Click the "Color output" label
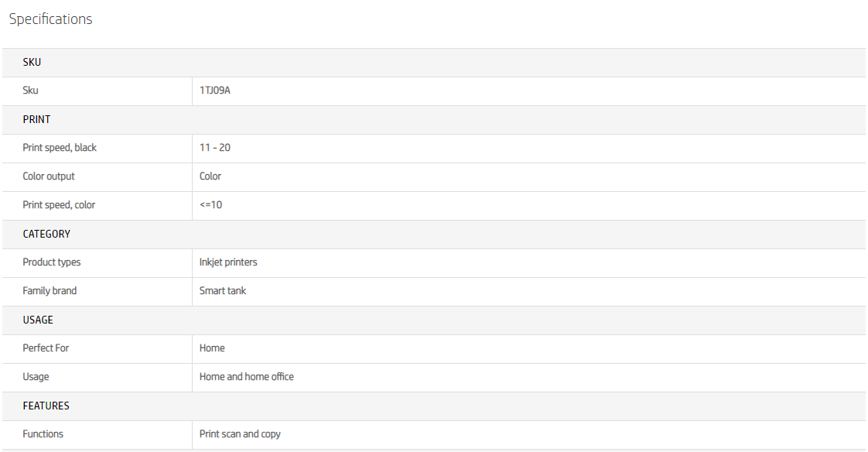This screenshot has height=452, width=868. (49, 176)
